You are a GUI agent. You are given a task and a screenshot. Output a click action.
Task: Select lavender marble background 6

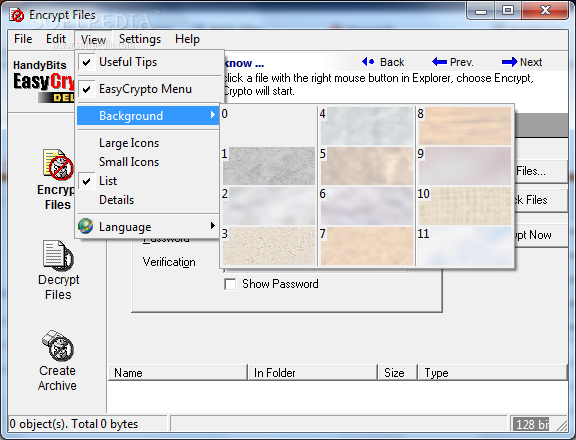(x=366, y=206)
